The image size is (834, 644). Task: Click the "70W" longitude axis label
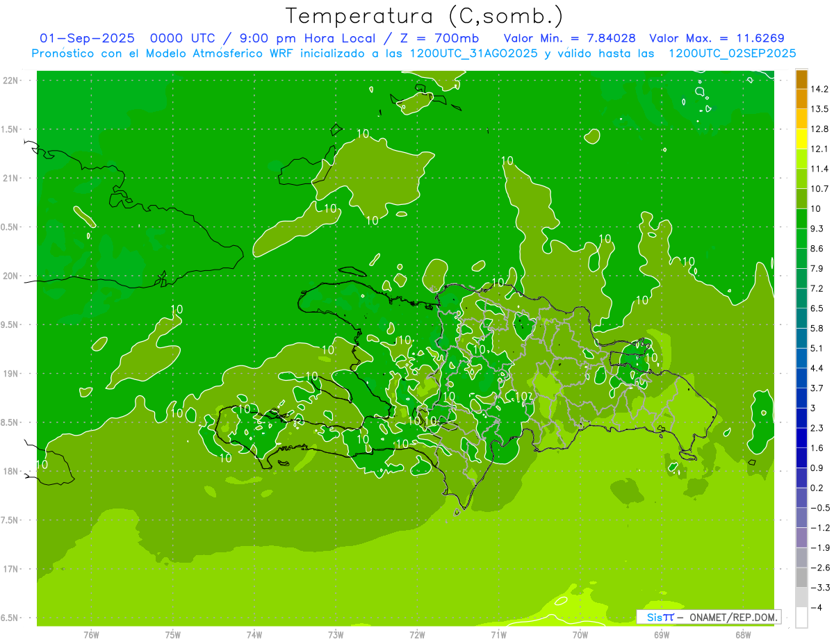(580, 635)
